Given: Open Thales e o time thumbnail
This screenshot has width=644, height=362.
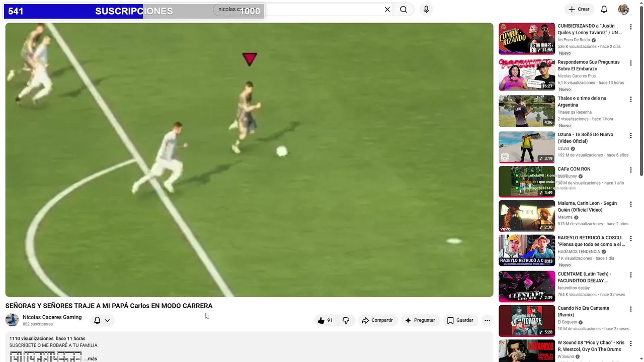Looking at the screenshot, I should (527, 111).
